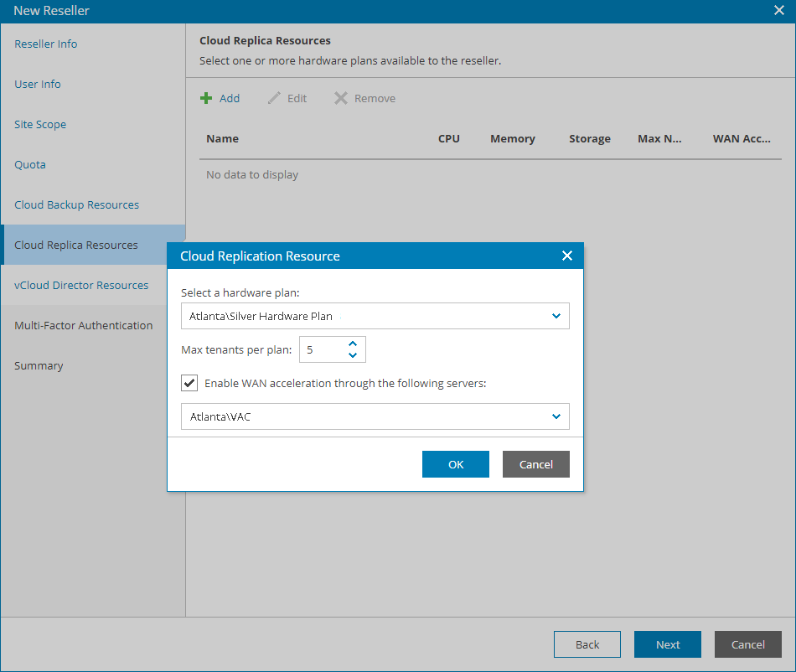Close the Cloud Replication Resource dialog
796x672 pixels.
567,256
